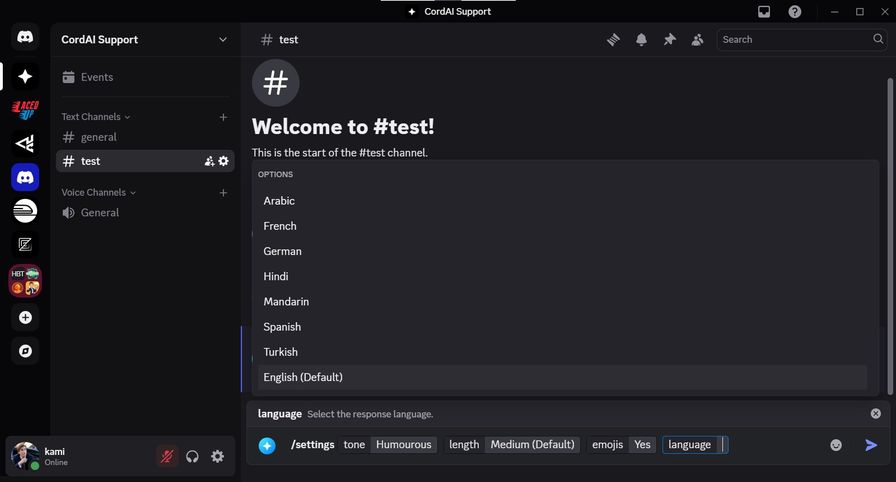This screenshot has width=896, height=482.
Task: Open Discord direct messages home icon
Action: pos(25,37)
